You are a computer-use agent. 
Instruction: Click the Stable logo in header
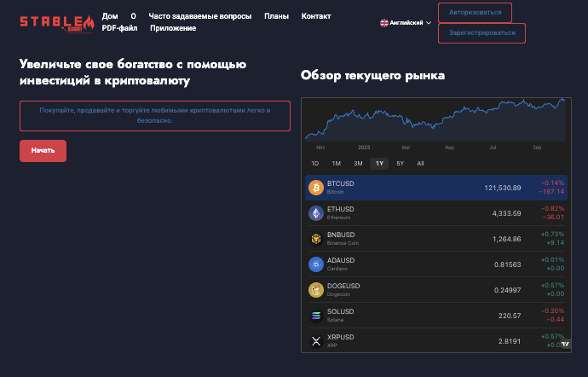(52, 22)
